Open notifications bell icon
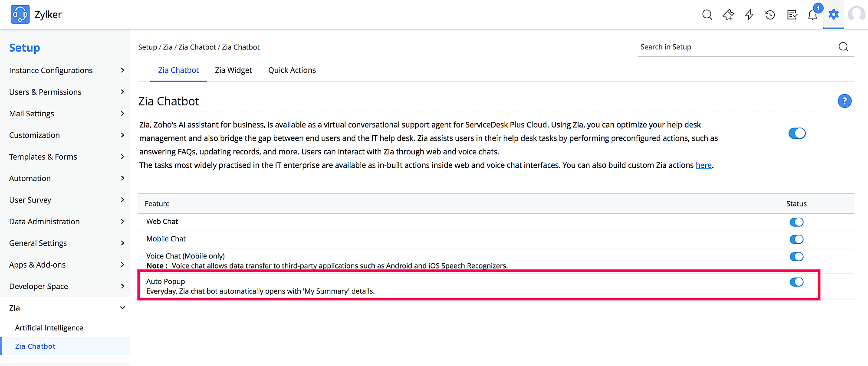Image resolution: width=868 pixels, height=366 pixels. (x=812, y=15)
